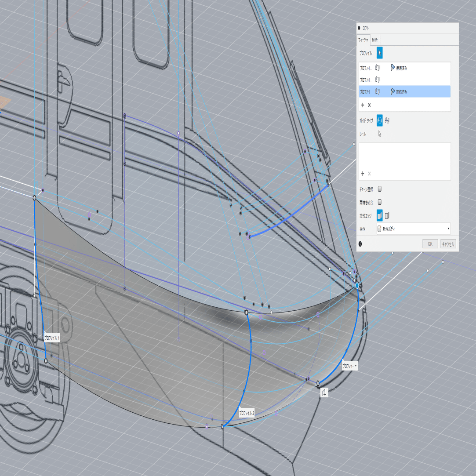Open the 解析 tab
476x476 pixels.
[375, 40]
